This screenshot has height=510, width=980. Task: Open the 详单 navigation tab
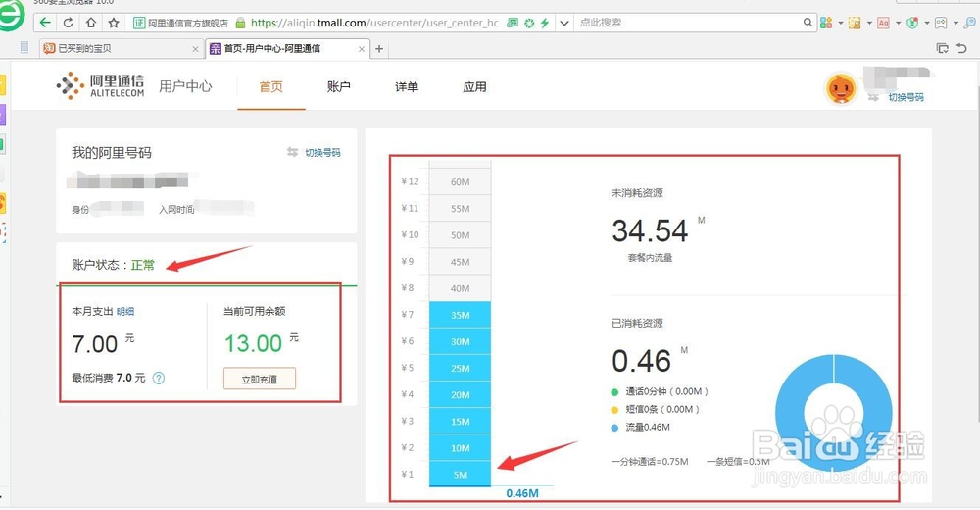click(x=407, y=87)
